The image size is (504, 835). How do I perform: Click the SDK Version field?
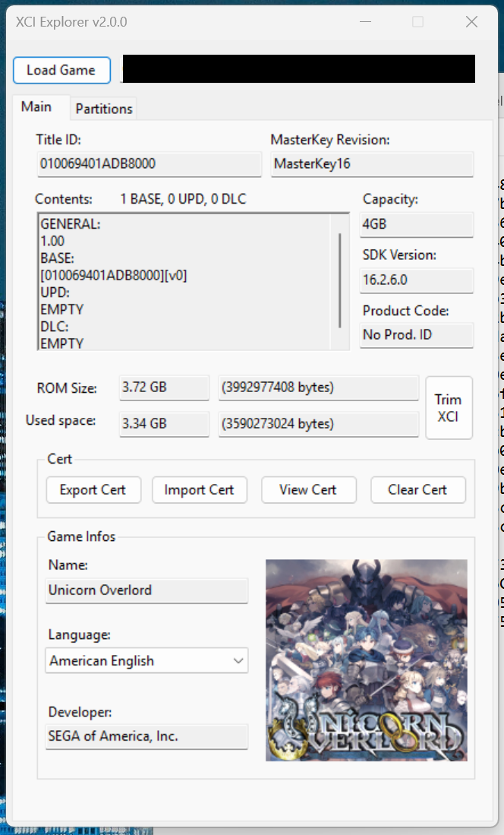tap(416, 280)
